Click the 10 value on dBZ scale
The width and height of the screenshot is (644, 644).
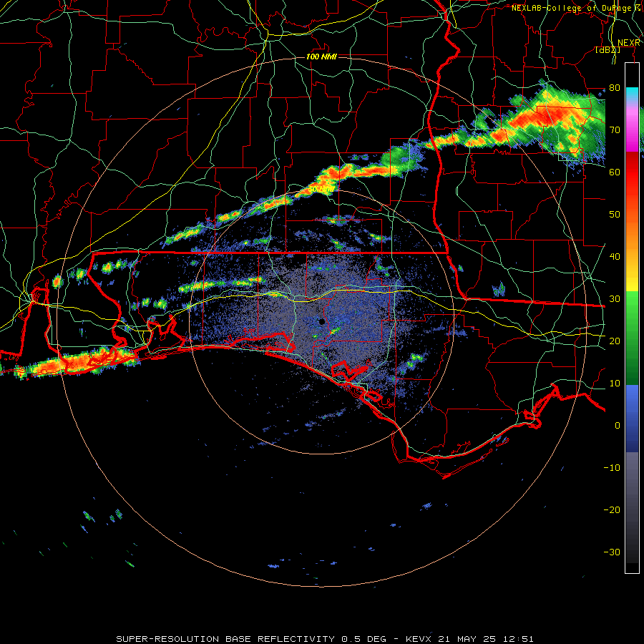tap(615, 384)
